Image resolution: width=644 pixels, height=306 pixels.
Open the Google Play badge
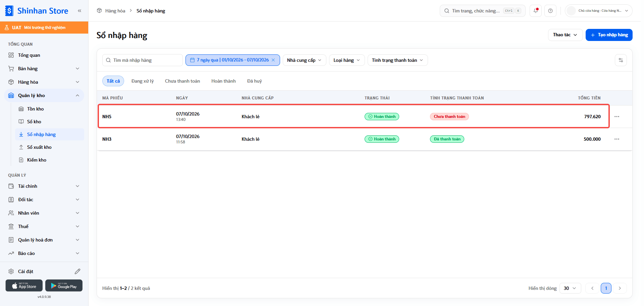tap(64, 286)
